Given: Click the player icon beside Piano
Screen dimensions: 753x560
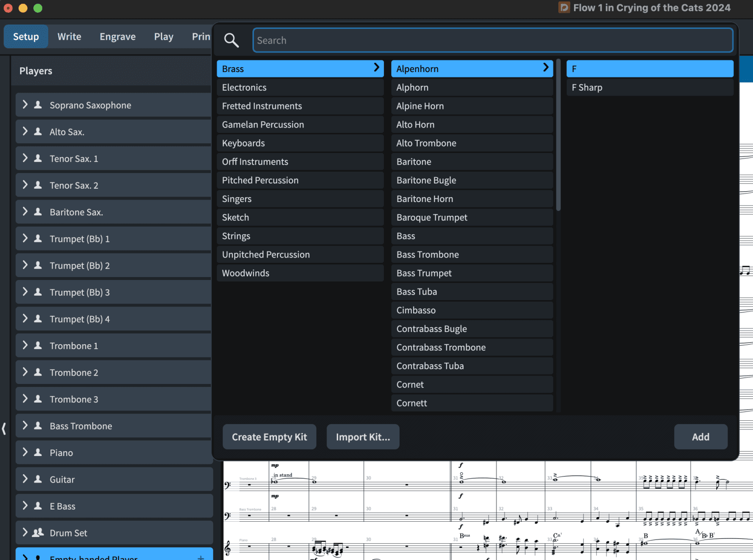Looking at the screenshot, I should point(38,453).
